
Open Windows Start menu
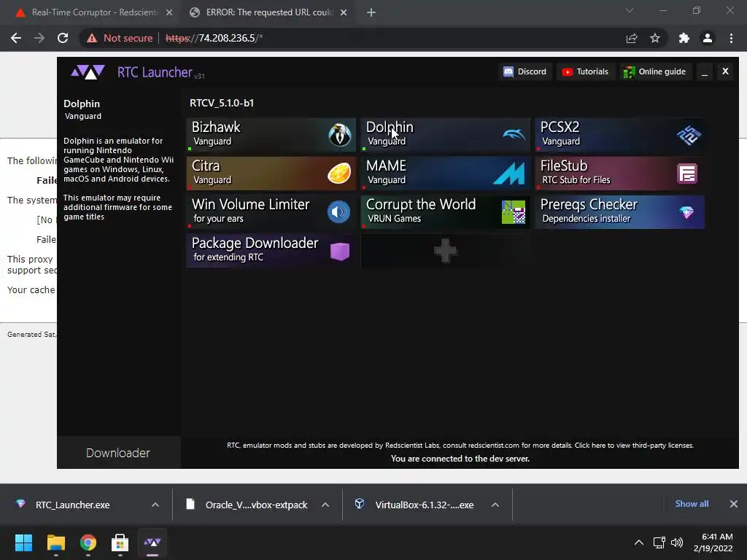click(23, 542)
